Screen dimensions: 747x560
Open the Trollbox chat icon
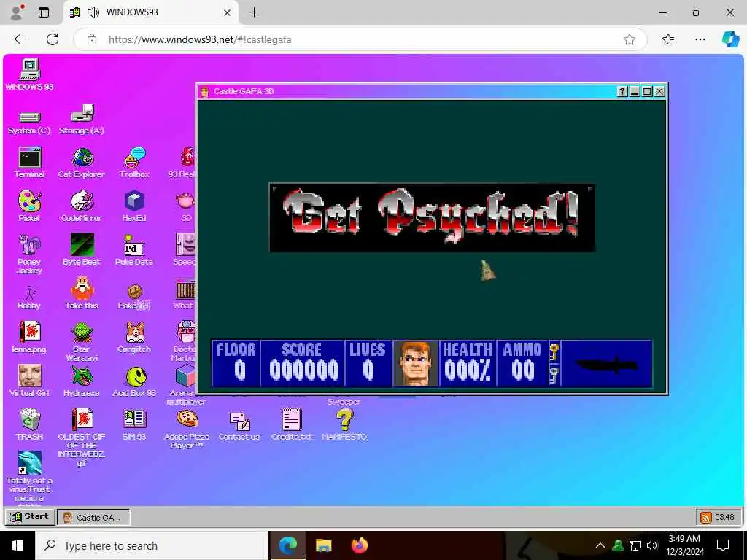pos(134,163)
